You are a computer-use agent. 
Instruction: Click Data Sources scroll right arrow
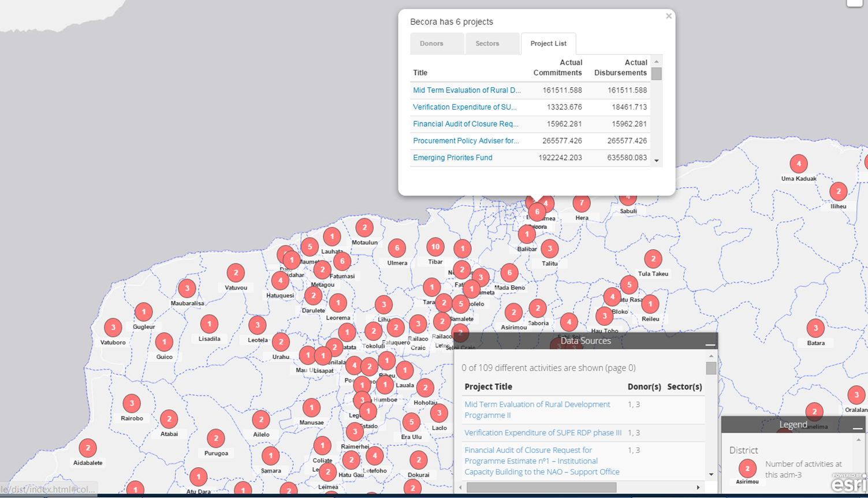click(x=698, y=488)
